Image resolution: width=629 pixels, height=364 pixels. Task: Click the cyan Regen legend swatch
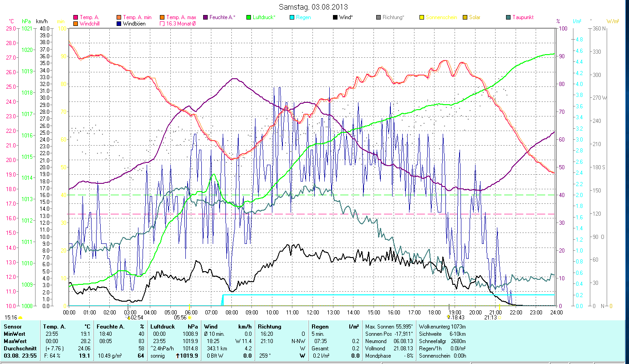(292, 17)
